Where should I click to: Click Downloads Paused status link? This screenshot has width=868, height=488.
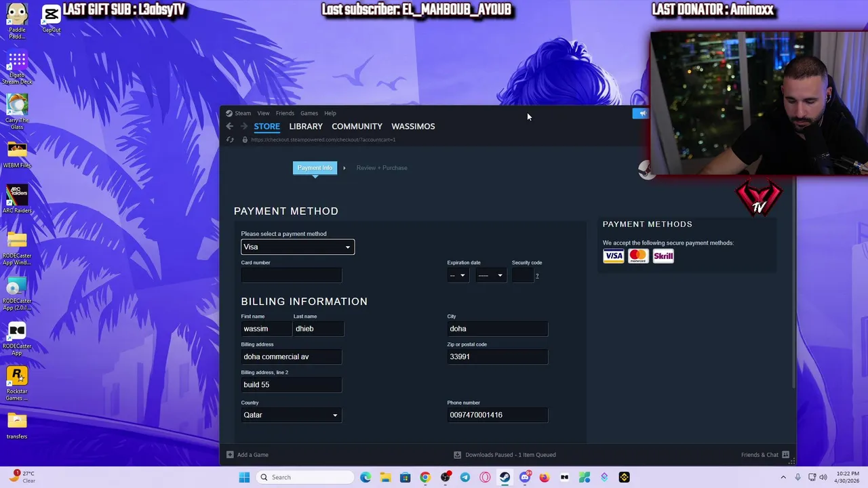tap(511, 455)
